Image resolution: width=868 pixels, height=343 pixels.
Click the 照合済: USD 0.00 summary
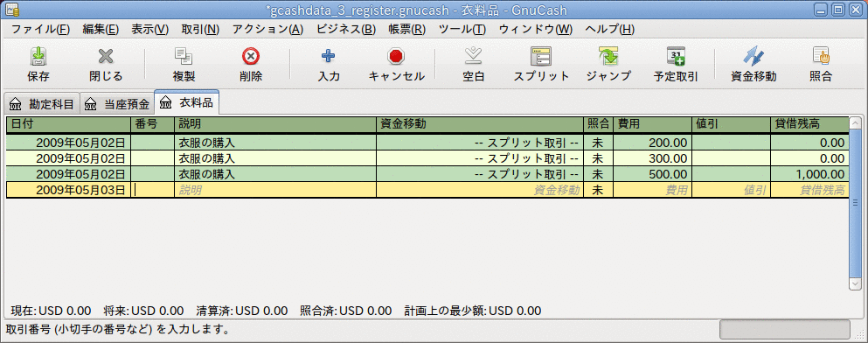click(x=345, y=311)
